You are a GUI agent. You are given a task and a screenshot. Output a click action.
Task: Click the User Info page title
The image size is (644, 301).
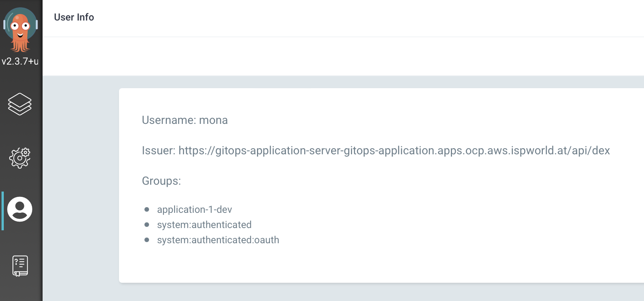74,17
